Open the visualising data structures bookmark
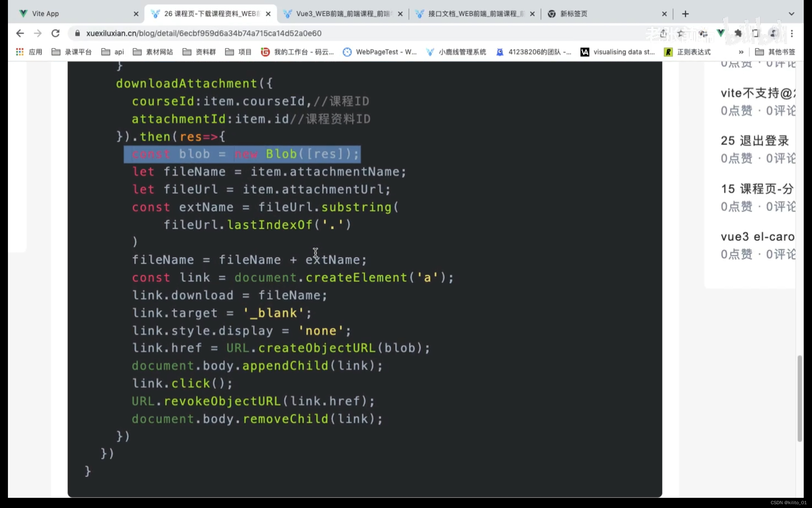Image resolution: width=812 pixels, height=508 pixels. click(618, 52)
